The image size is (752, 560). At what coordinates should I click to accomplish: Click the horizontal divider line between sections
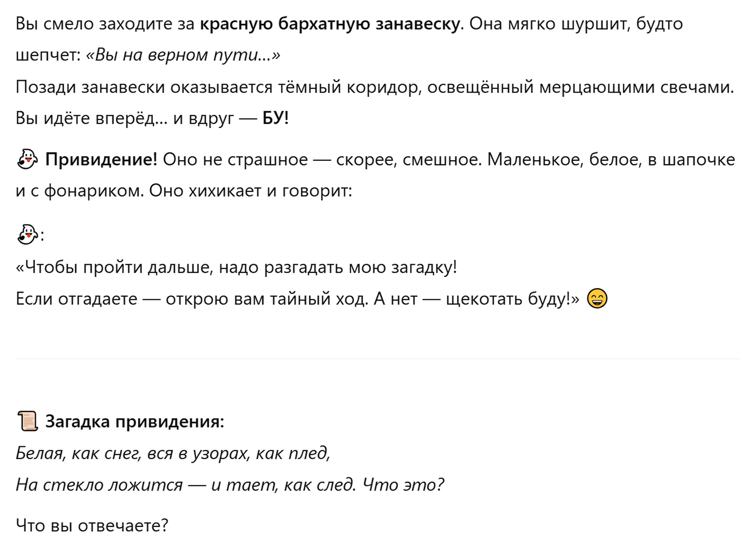click(x=377, y=359)
